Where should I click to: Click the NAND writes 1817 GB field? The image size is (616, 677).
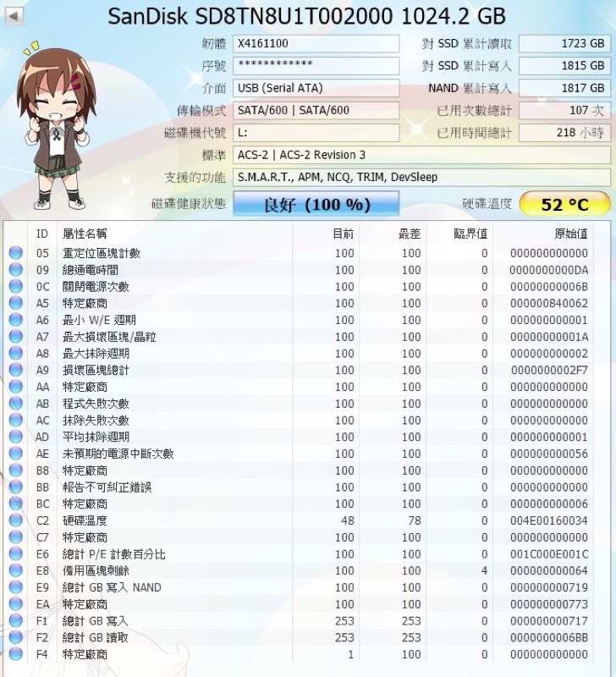564,88
